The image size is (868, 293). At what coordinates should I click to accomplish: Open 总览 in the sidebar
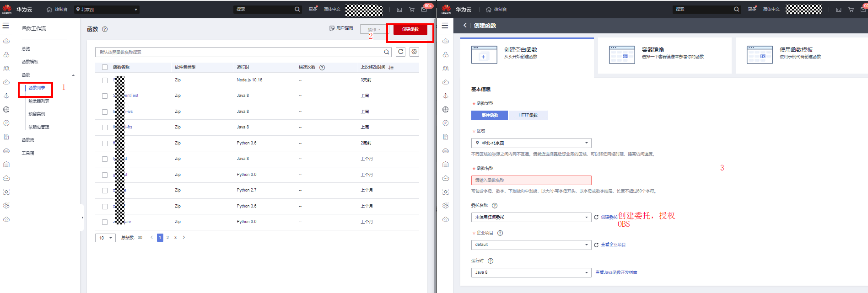point(26,49)
